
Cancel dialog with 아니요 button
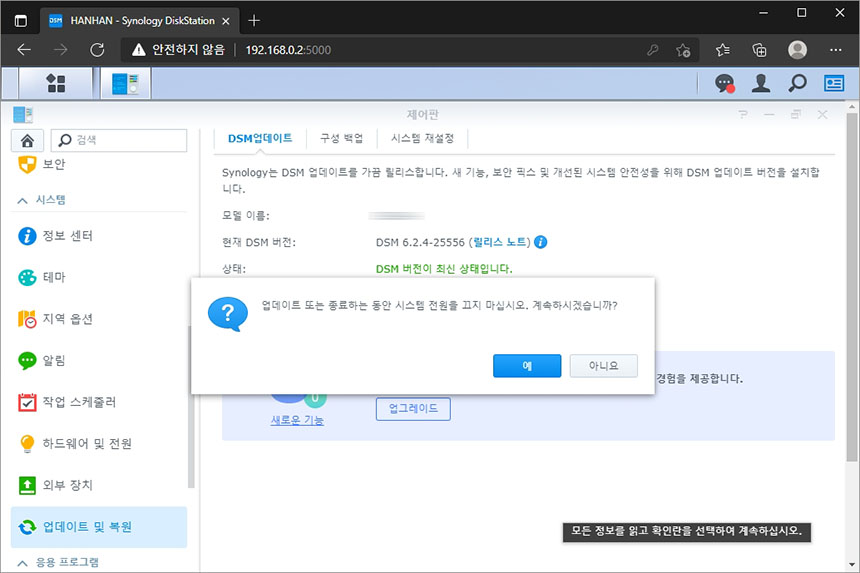(x=603, y=366)
